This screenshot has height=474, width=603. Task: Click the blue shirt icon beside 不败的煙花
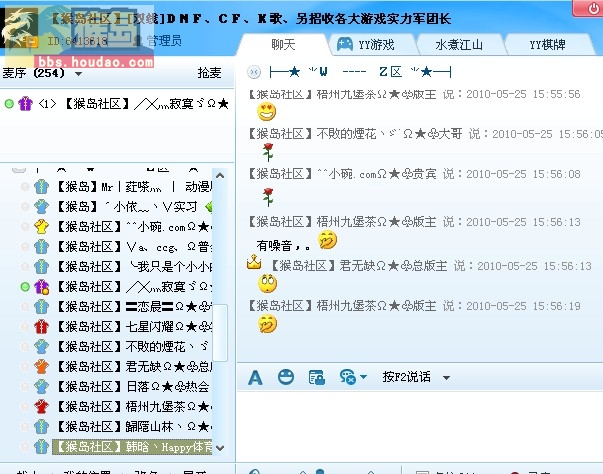41,347
